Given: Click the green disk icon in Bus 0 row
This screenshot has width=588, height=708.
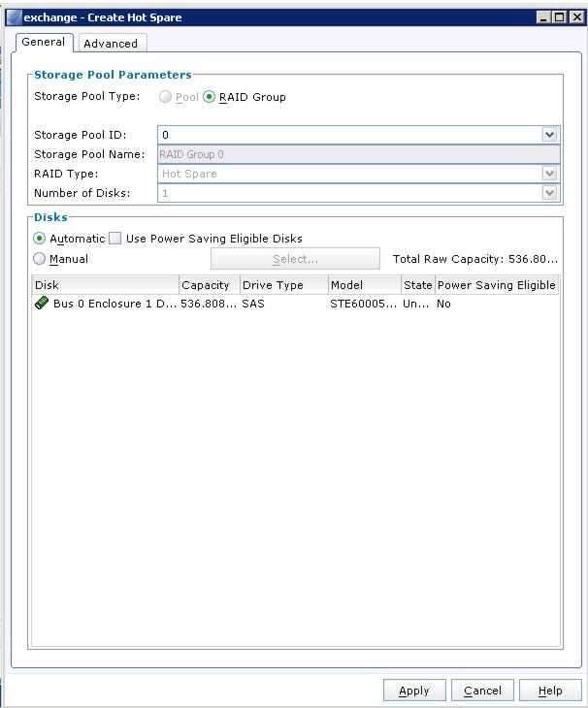Looking at the screenshot, I should [x=42, y=303].
